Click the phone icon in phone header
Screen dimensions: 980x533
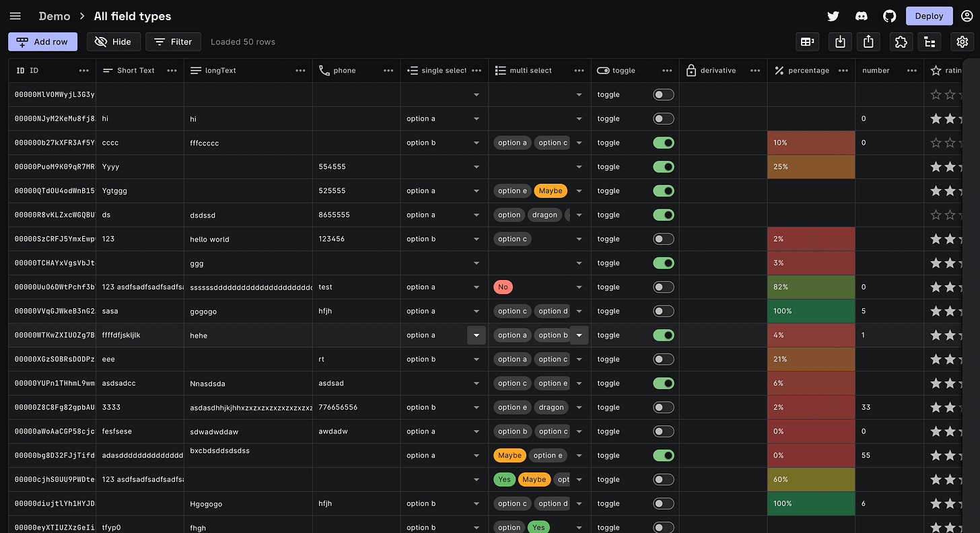pyautogui.click(x=324, y=71)
